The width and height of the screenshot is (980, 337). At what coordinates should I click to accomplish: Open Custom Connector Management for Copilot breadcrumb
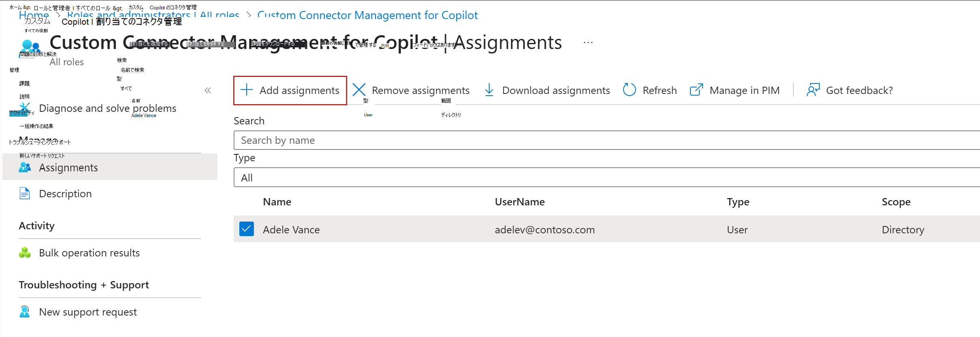tap(367, 15)
